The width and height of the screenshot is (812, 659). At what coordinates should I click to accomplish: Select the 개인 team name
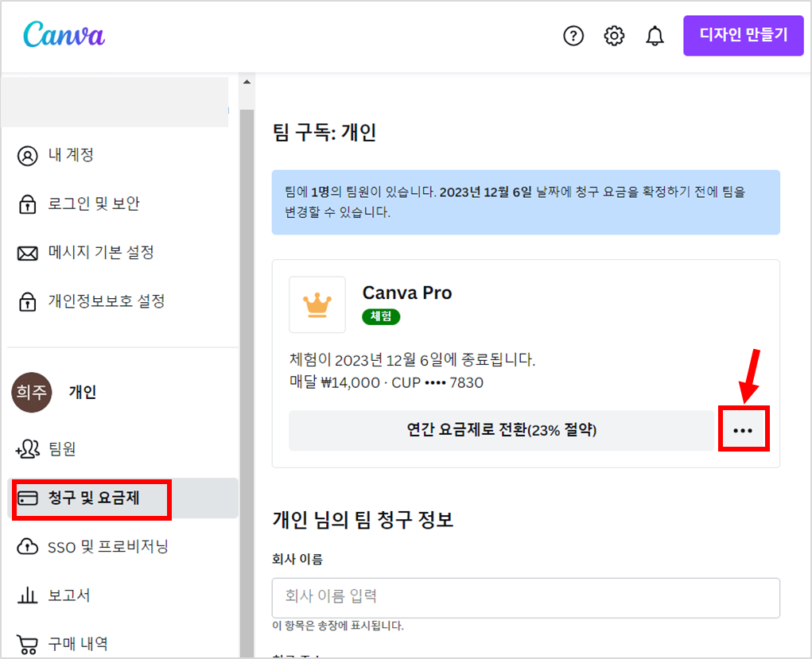[x=83, y=392]
